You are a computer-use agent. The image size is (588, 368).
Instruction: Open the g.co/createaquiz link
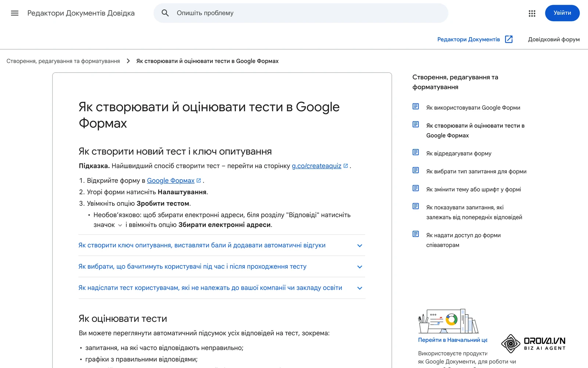coord(316,166)
